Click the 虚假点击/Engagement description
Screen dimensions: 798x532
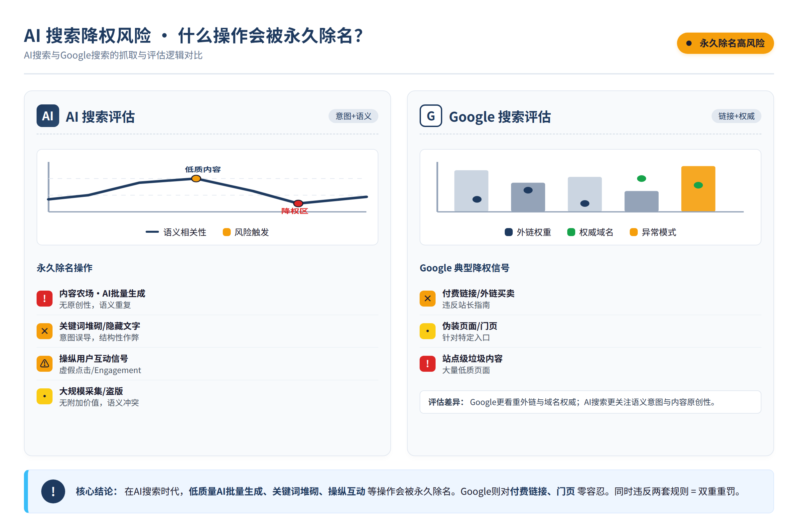(x=100, y=370)
